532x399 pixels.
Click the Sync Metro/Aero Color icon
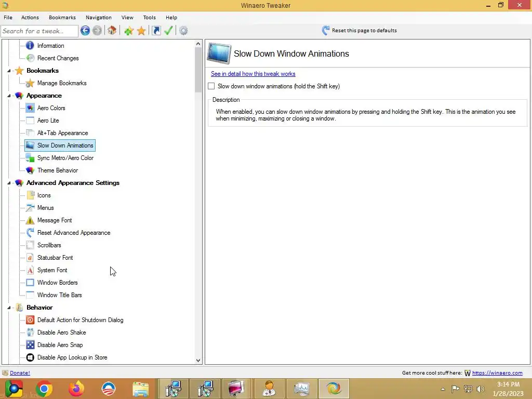coord(30,158)
